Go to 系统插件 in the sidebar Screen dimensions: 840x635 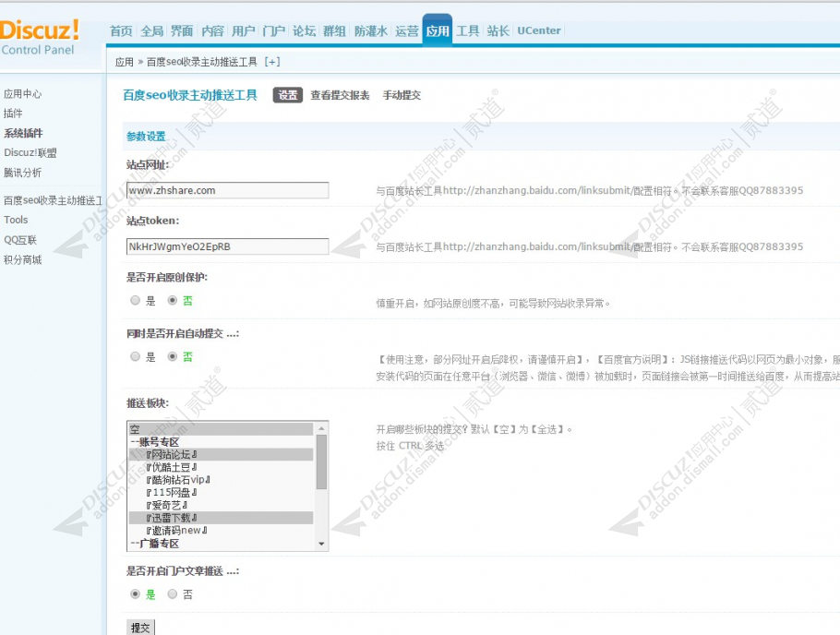pyautogui.click(x=23, y=133)
